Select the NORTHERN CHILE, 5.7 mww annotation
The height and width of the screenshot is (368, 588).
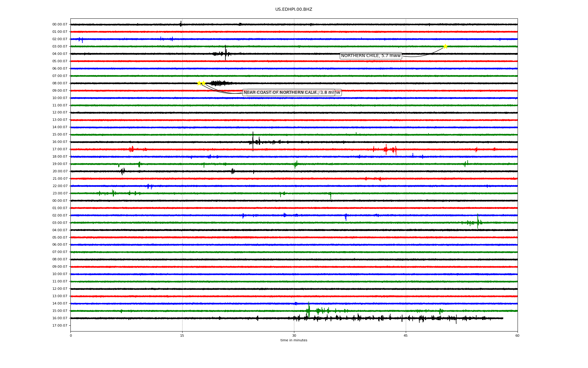tap(371, 56)
